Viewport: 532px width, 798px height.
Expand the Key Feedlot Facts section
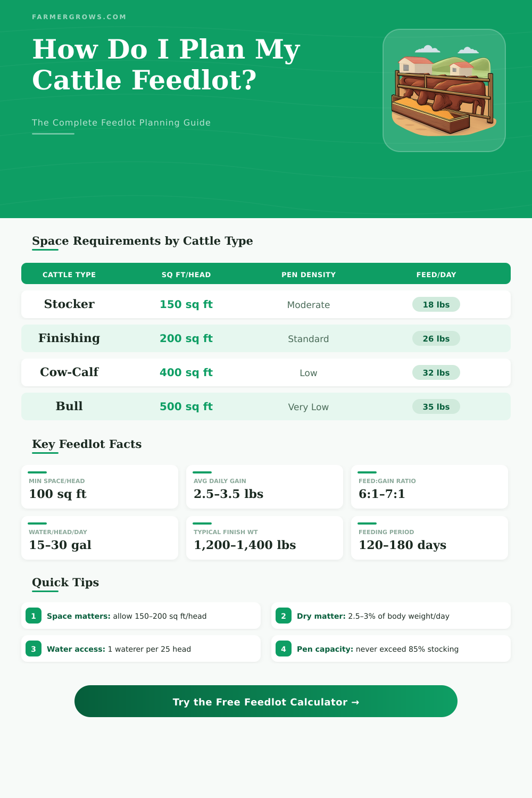click(x=87, y=444)
